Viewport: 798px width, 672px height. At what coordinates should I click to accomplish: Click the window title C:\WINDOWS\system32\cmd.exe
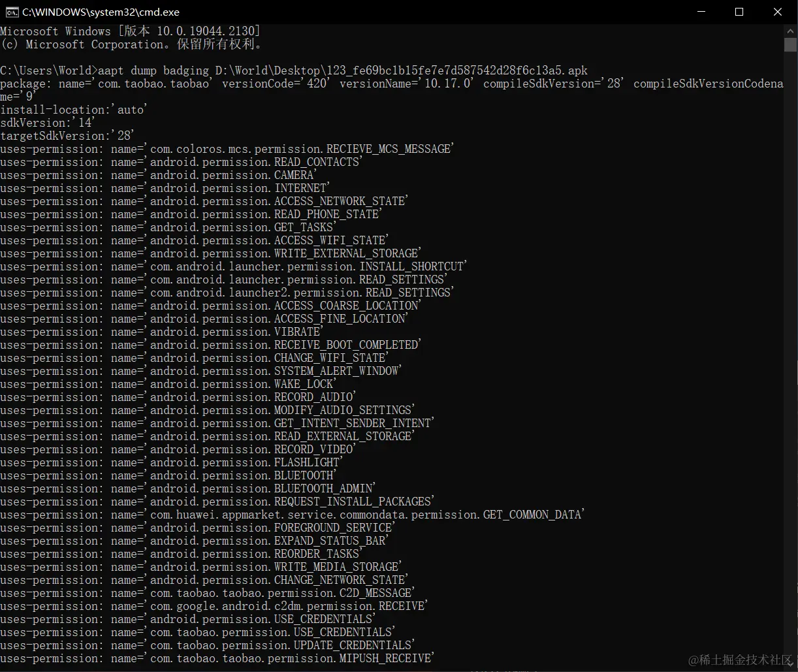pyautogui.click(x=101, y=12)
